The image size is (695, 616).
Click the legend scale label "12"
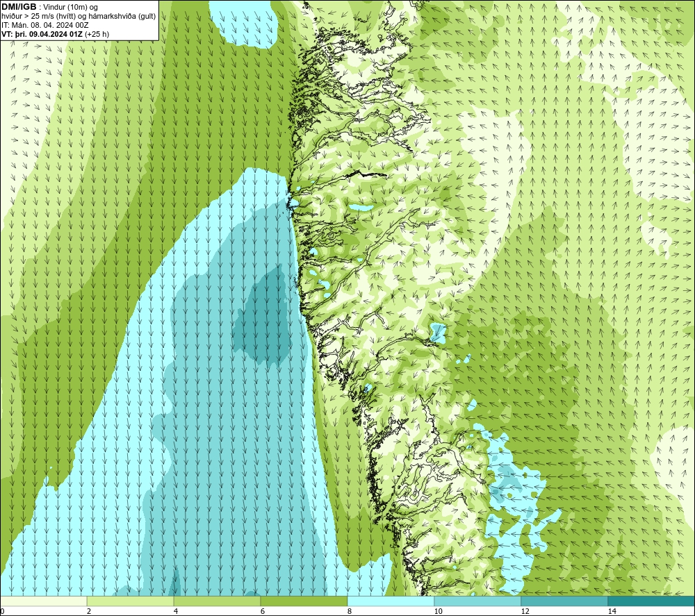(525, 611)
